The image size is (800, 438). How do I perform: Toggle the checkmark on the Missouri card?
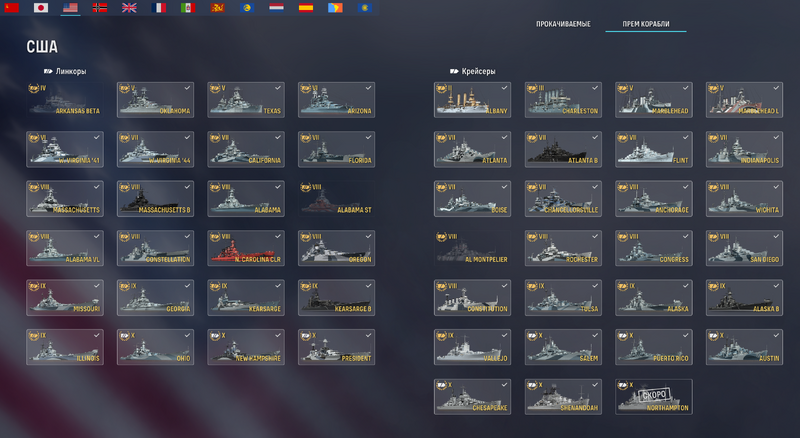click(x=96, y=286)
